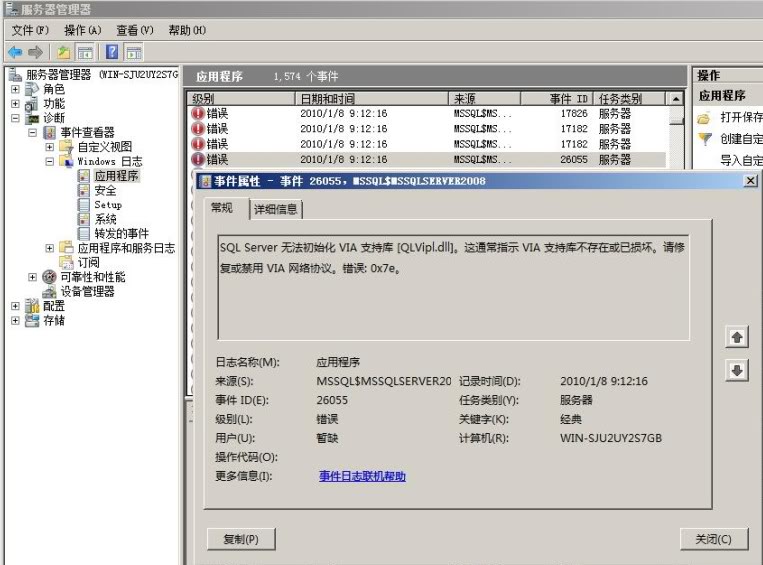Screen dimensions: 763x565
Task: Expand the 存储 tree node
Action: click(x=15, y=320)
